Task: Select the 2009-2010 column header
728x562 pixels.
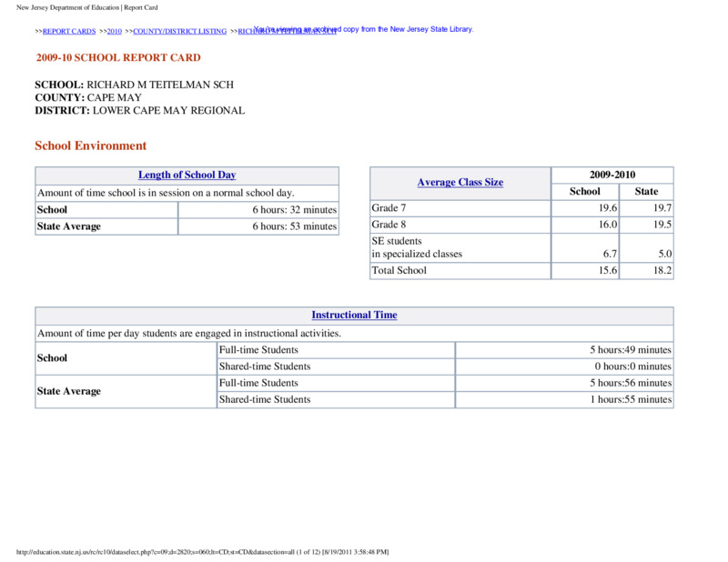Action: tap(612, 175)
